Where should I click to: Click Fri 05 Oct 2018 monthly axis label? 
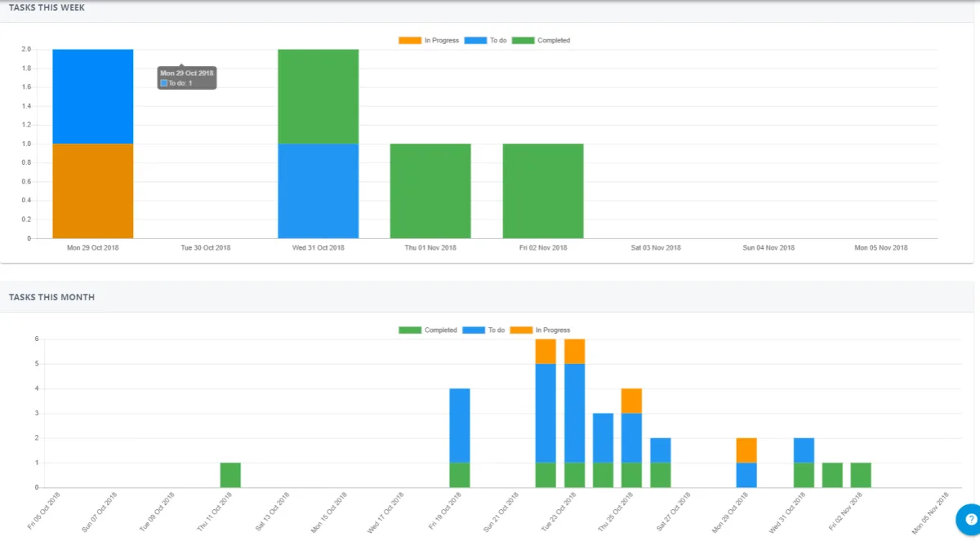pos(44,510)
